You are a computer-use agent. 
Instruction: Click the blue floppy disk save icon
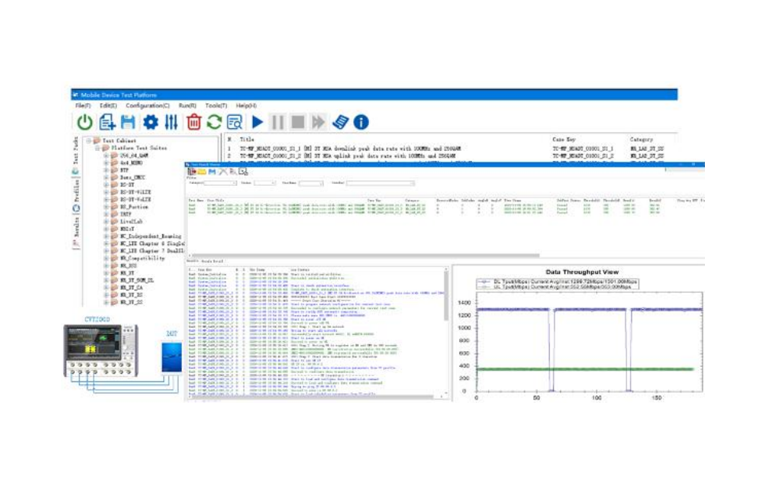(x=129, y=122)
